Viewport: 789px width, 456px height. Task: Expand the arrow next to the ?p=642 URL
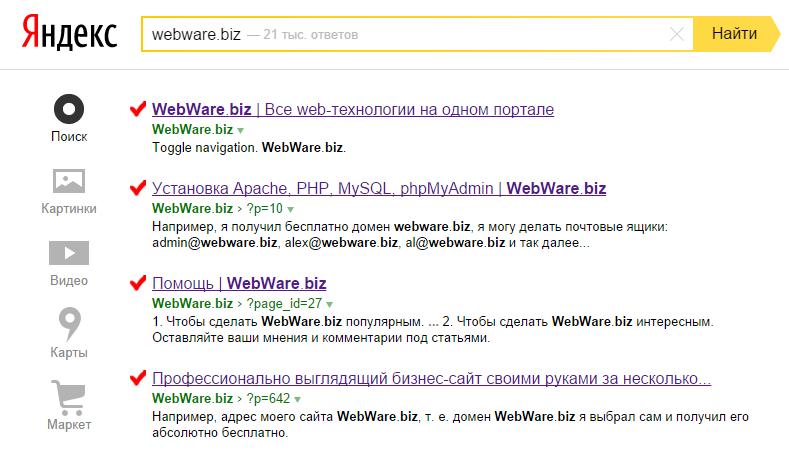297,399
